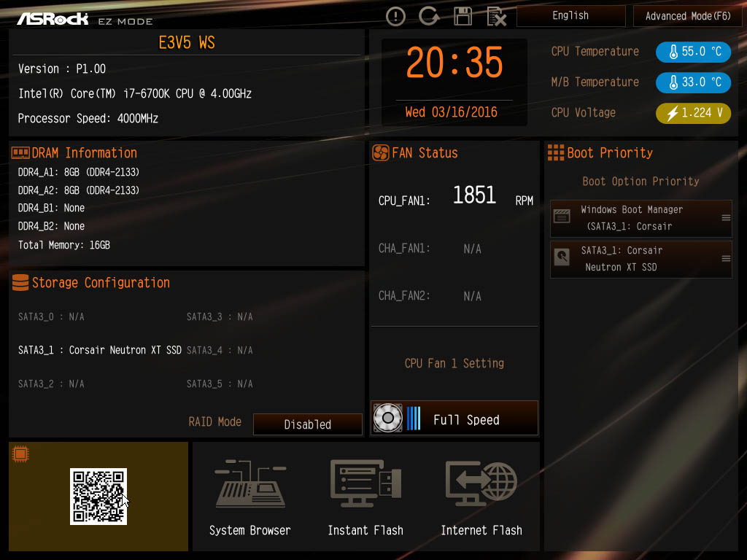The image size is (747, 560).
Task: Click the Storage Configuration disk stack icon
Action: tap(20, 282)
